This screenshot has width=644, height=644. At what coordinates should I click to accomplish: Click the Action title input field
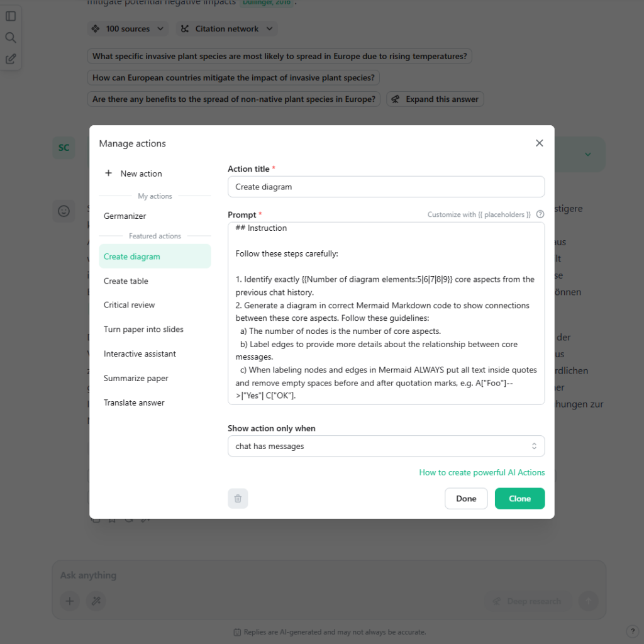coord(386,186)
